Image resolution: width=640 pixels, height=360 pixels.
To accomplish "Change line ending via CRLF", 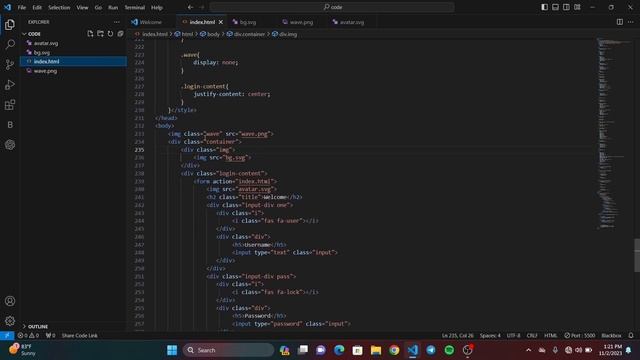I will tap(532, 336).
